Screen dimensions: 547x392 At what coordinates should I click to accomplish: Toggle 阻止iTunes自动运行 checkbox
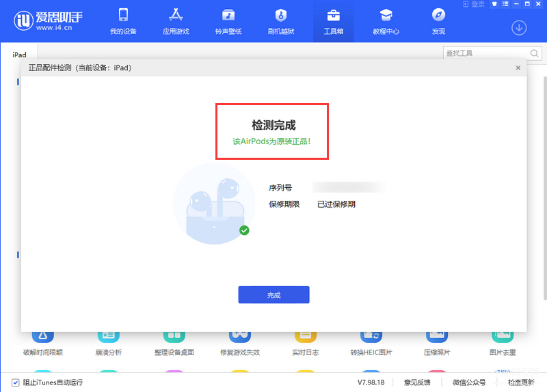[15, 382]
